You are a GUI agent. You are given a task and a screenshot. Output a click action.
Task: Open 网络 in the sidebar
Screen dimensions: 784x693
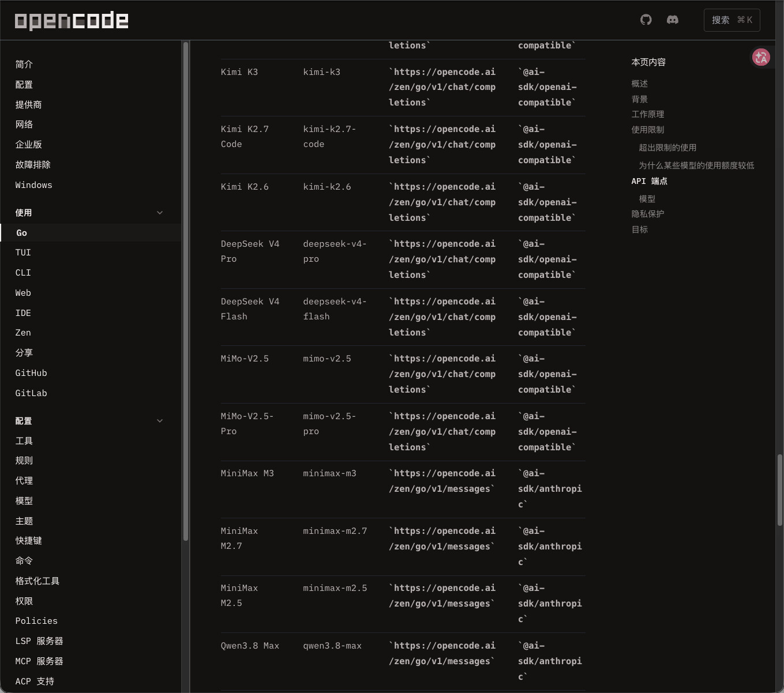pos(24,125)
